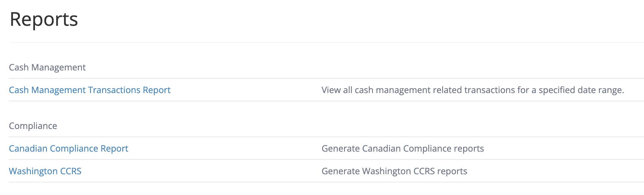Choose the first report listed under Compliance
Image resolution: width=644 pixels, height=195 pixels.
(68, 148)
